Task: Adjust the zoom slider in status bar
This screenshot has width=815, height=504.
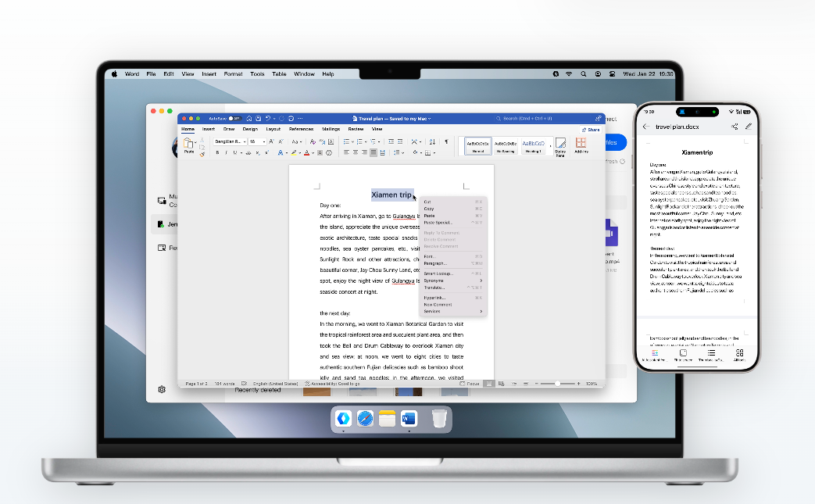Action: (556, 384)
